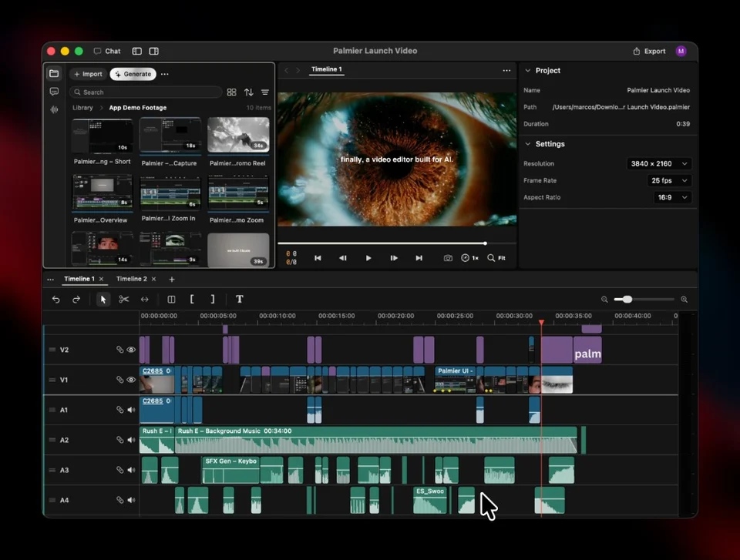Mute the A3 track speaker

point(131,470)
